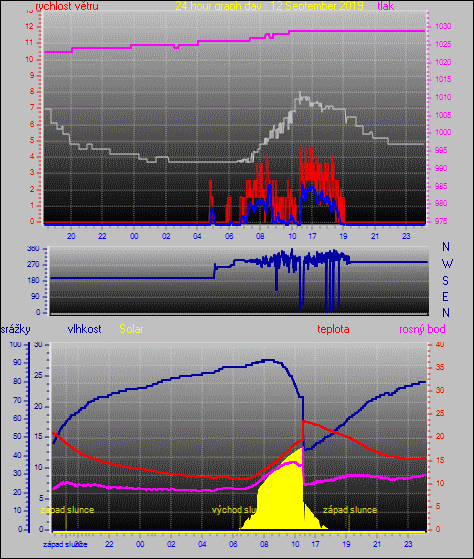Click hour label 23 under top chart
The image size is (474, 559).
tap(406, 236)
